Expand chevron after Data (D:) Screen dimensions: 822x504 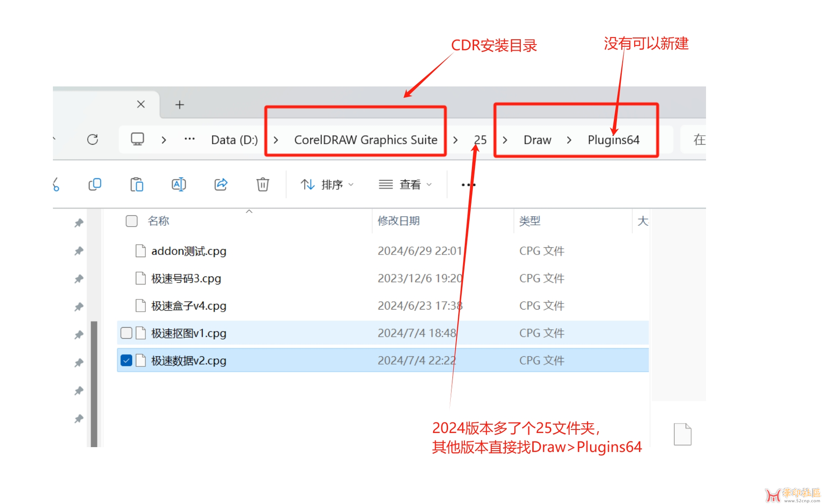pyautogui.click(x=276, y=140)
